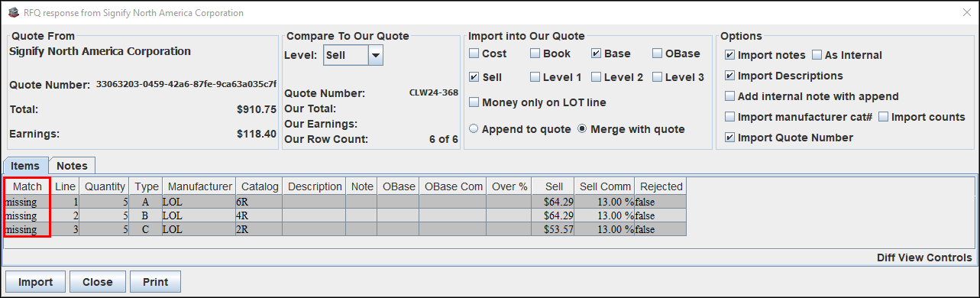
Task: Select Append to quote option
Action: (474, 129)
